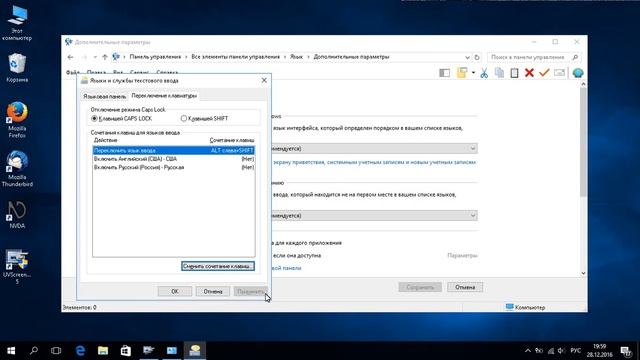Click the taskbar clock showing 19:59

click(600, 351)
